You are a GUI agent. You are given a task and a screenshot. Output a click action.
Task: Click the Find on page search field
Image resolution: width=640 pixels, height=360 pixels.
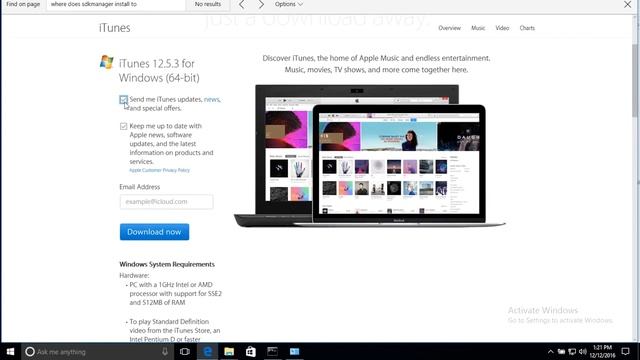(116, 4)
